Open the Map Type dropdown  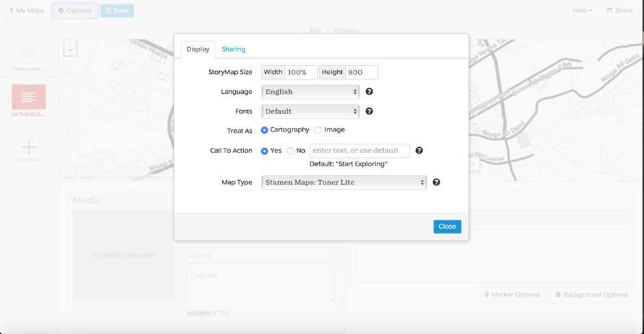click(344, 183)
